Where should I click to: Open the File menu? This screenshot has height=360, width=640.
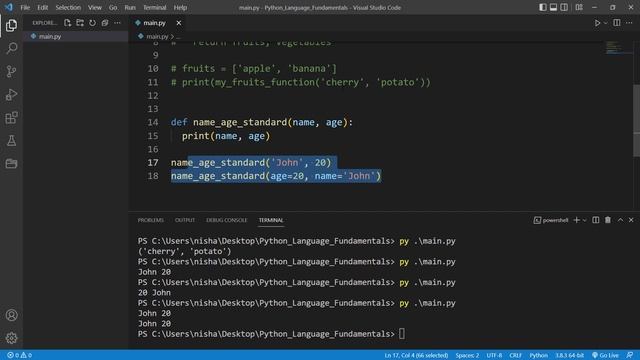pyautogui.click(x=25, y=7)
